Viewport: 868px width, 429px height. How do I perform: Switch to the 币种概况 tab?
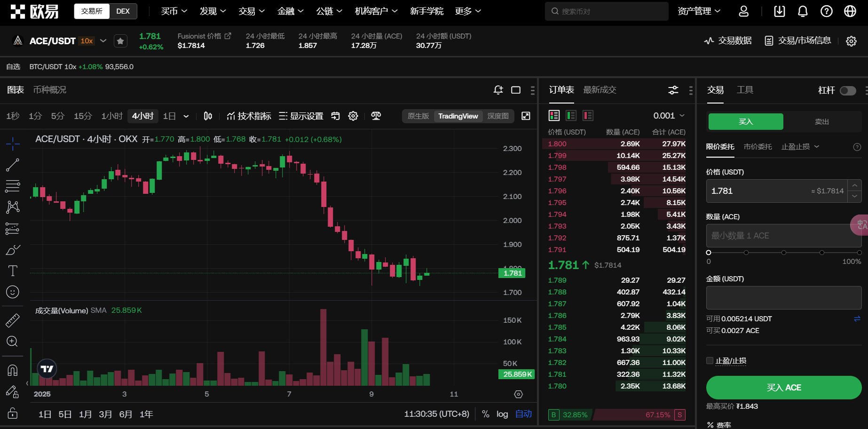point(50,90)
